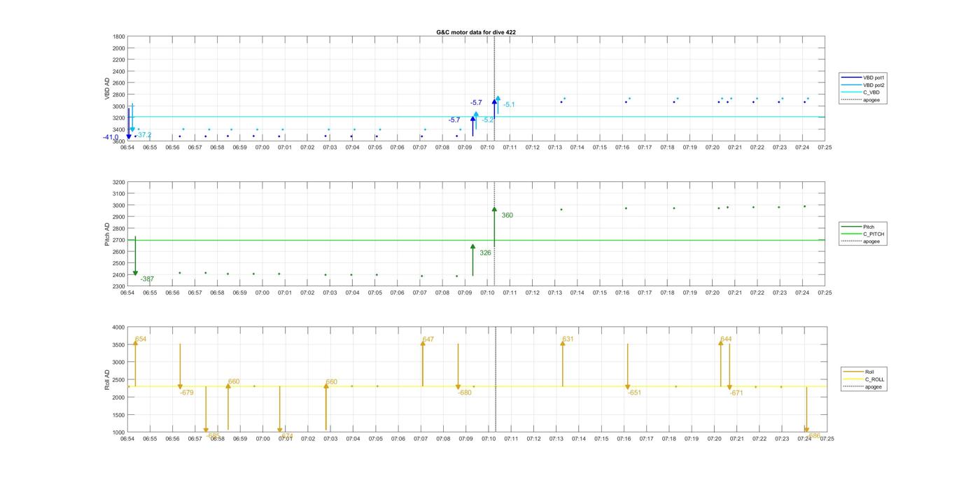Click the '-680' roll data label
Screen dimensions: 980x485
(x=465, y=393)
